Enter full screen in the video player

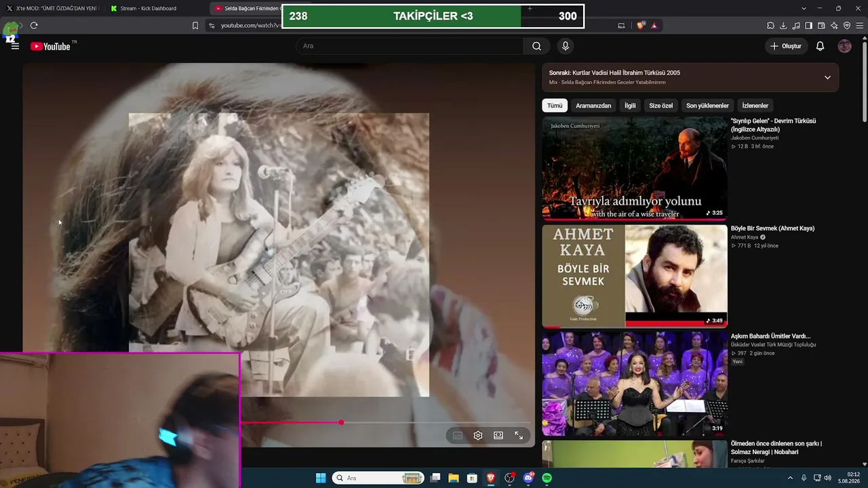(519, 436)
